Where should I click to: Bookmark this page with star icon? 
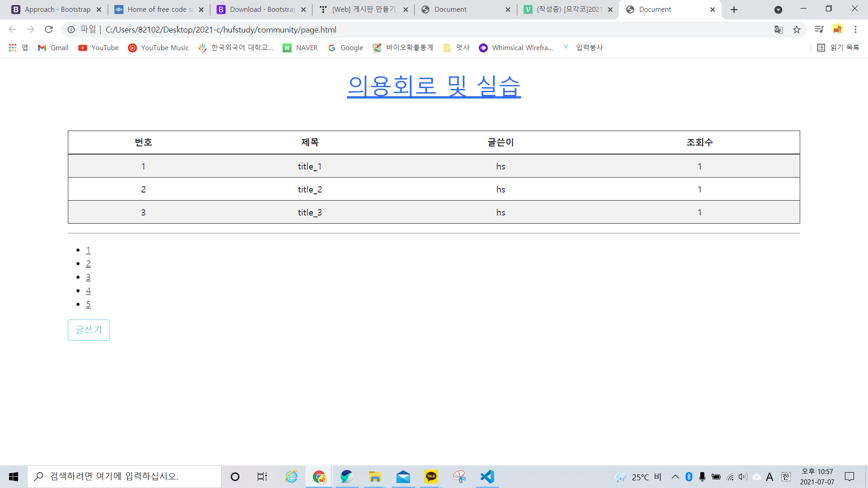tap(797, 30)
